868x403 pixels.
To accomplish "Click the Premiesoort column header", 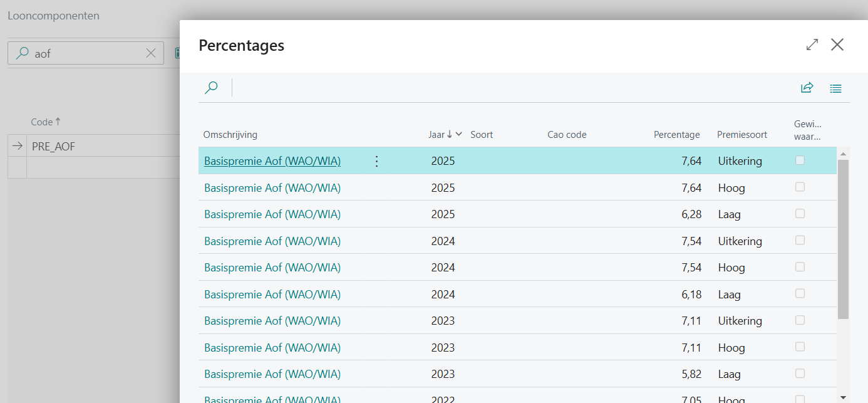I will [x=737, y=135].
